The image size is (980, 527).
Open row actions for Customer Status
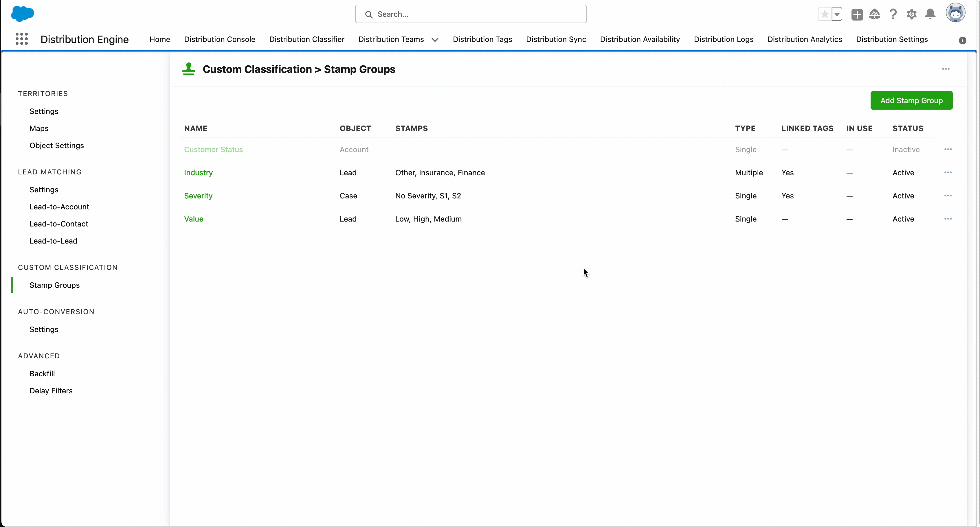(x=948, y=150)
